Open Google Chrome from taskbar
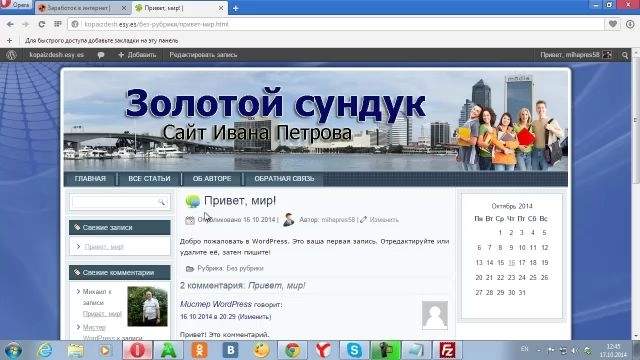Screen dimensions: 640x360 click(x=292, y=351)
